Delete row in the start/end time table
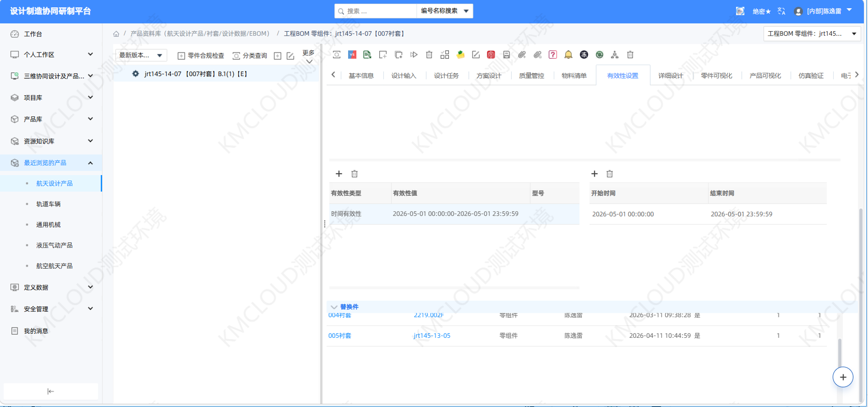Viewport: 868px width, 407px height. (609, 174)
